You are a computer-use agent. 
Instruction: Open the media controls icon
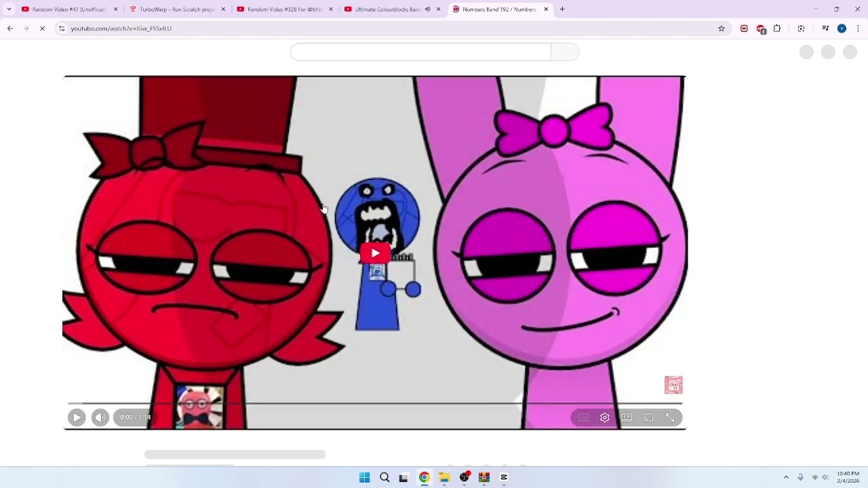[825, 28]
